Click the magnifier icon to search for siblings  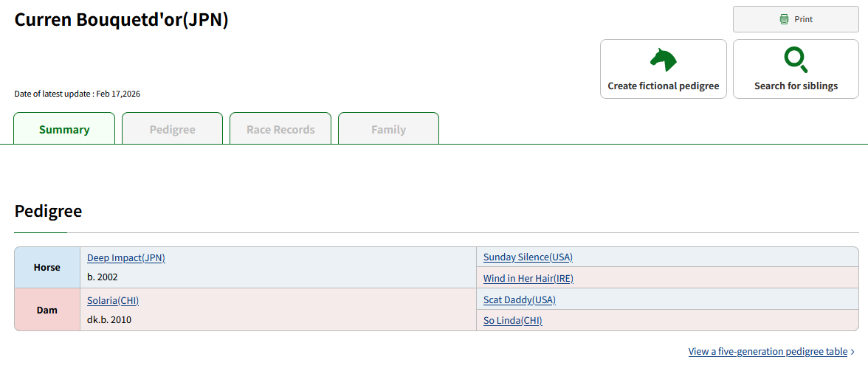pos(796,60)
